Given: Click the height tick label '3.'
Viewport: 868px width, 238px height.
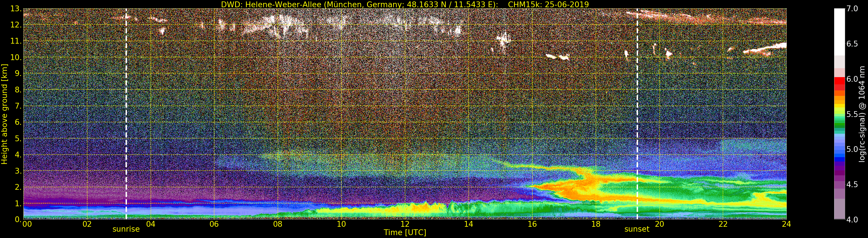Looking at the screenshot, I should click(18, 171).
